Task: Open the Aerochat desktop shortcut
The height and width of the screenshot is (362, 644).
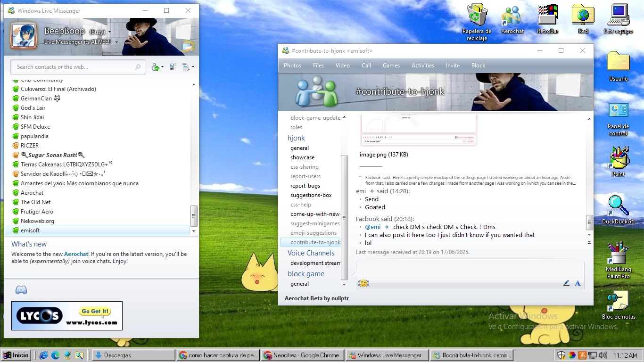Action: pyautogui.click(x=512, y=19)
